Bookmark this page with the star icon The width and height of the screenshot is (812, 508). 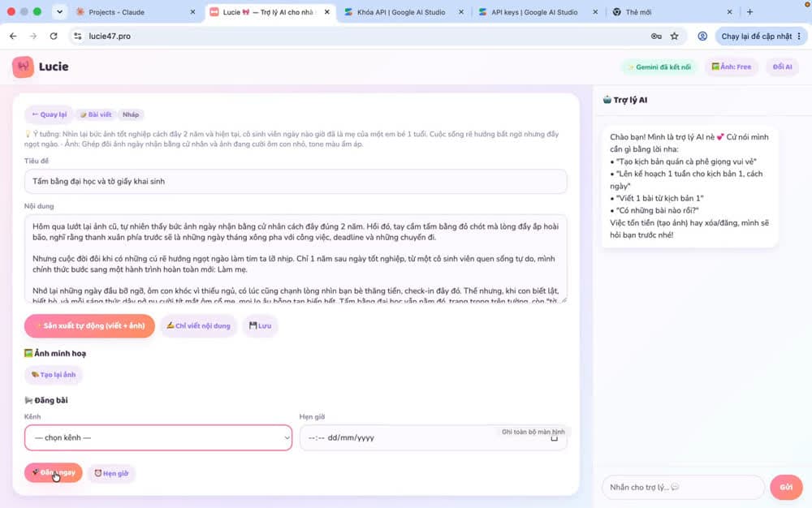[x=674, y=37]
